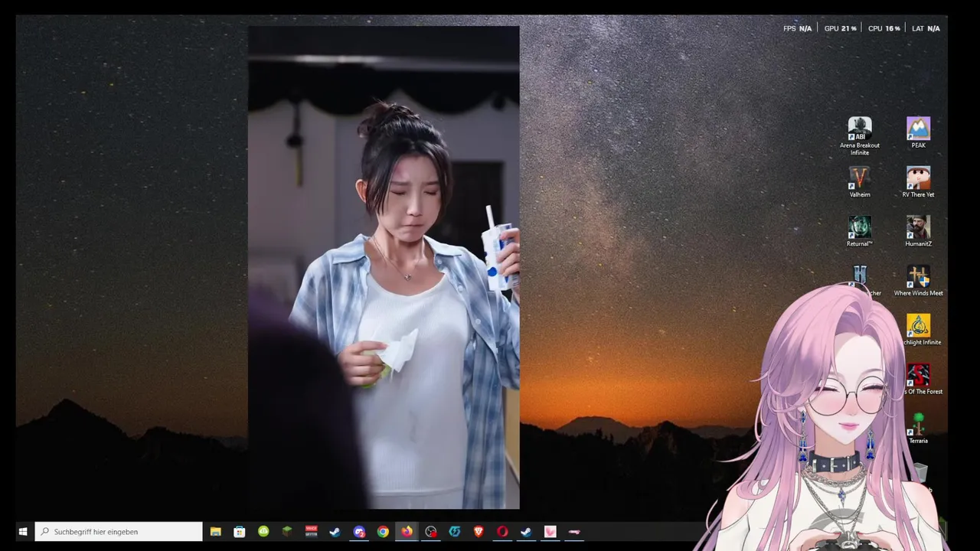Image resolution: width=980 pixels, height=551 pixels.
Task: Click the Steam icon beside Voicemeeter
Action: (x=335, y=532)
